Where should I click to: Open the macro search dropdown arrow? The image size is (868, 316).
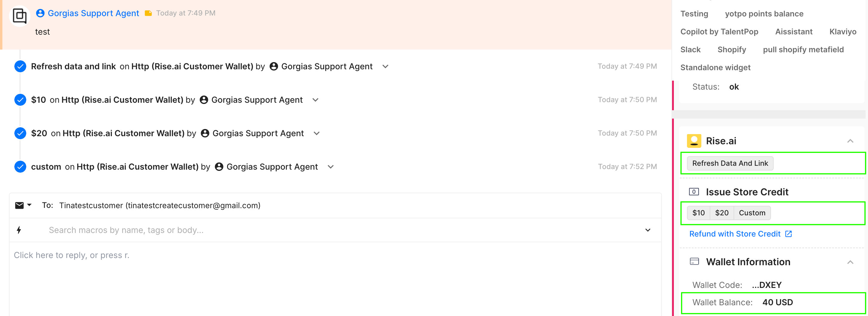647,230
